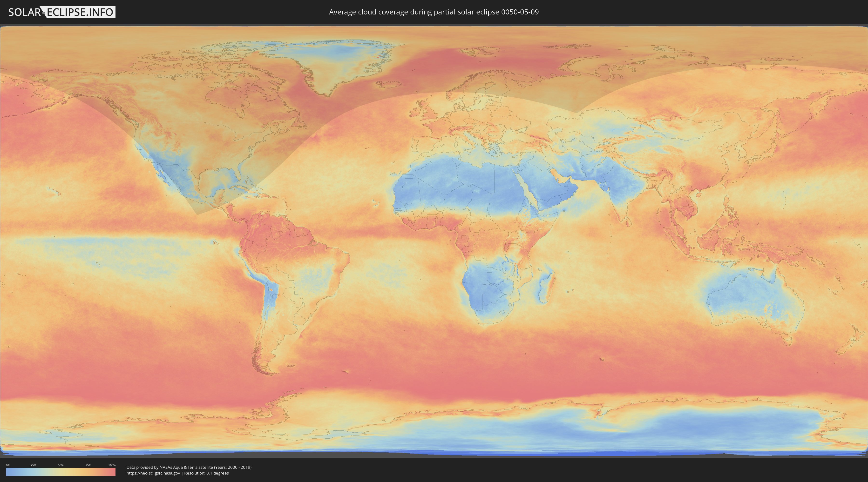Click the Resolution: 0.1 degrees text
This screenshot has height=482, width=868.
207,473
